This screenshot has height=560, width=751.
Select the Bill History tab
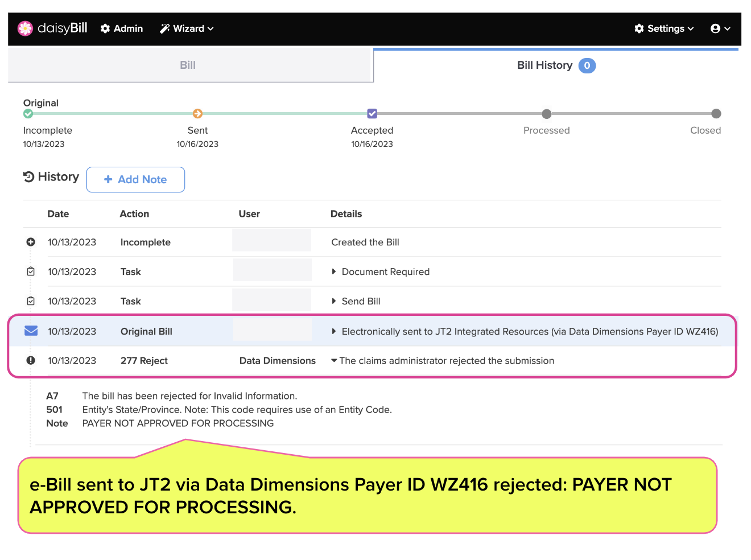[556, 65]
